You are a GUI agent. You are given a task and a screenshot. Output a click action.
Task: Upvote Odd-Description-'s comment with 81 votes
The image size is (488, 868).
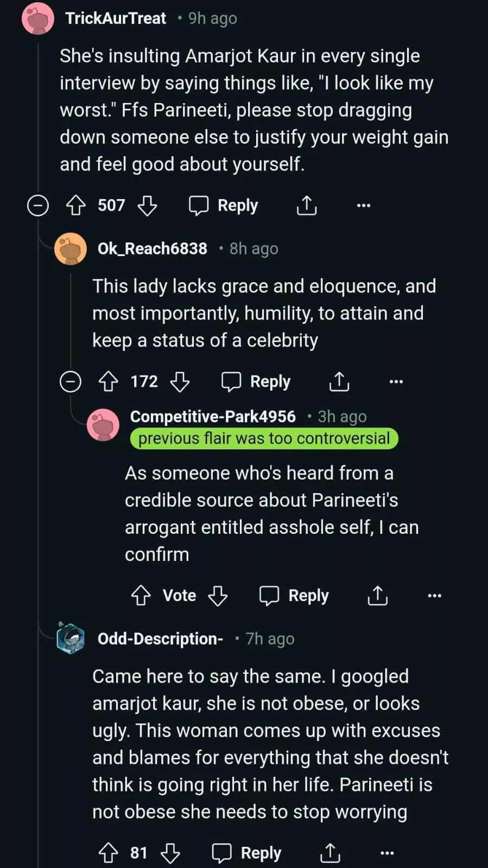[x=109, y=853]
